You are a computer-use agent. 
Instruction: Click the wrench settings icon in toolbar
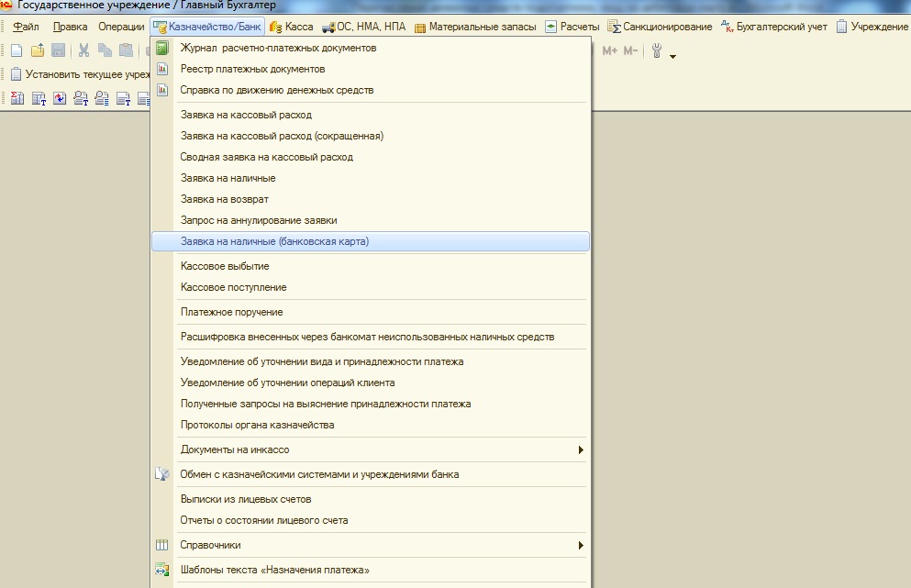coord(657,51)
